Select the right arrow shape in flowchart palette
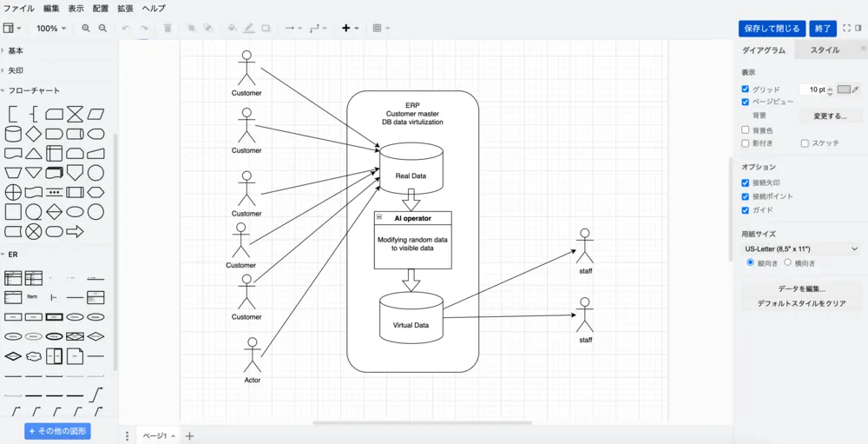 [76, 231]
